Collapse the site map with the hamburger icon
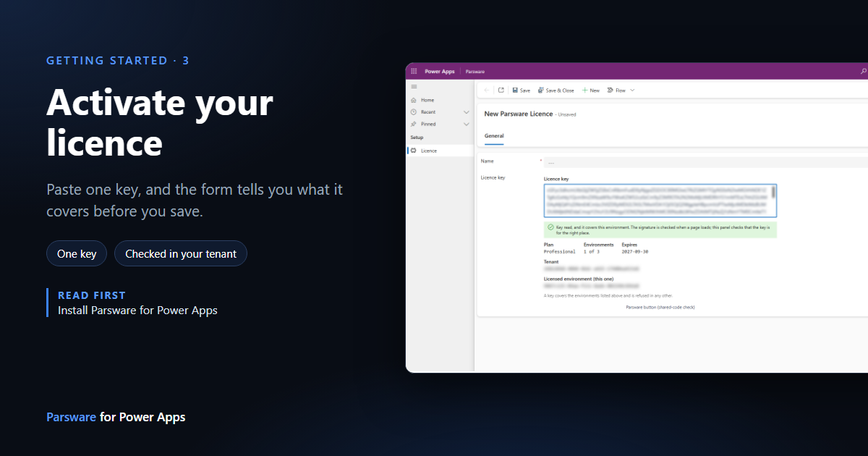The width and height of the screenshot is (868, 456). [414, 86]
